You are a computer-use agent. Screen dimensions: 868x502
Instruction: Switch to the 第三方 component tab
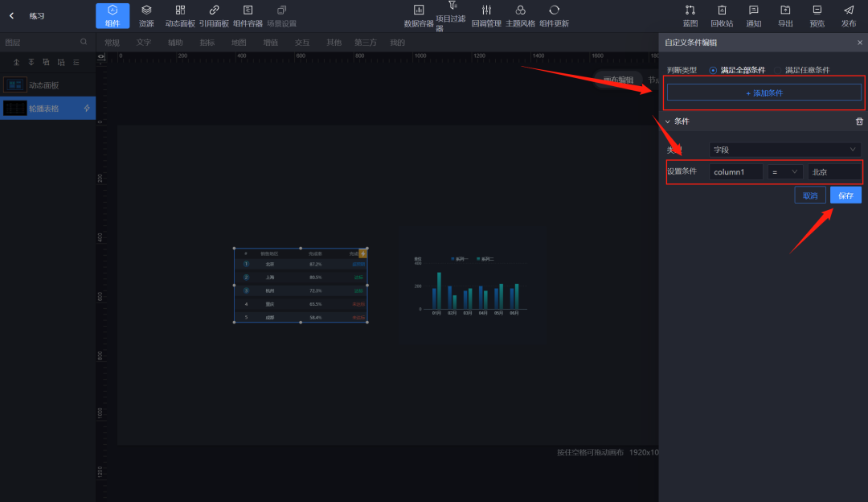pyautogui.click(x=366, y=43)
